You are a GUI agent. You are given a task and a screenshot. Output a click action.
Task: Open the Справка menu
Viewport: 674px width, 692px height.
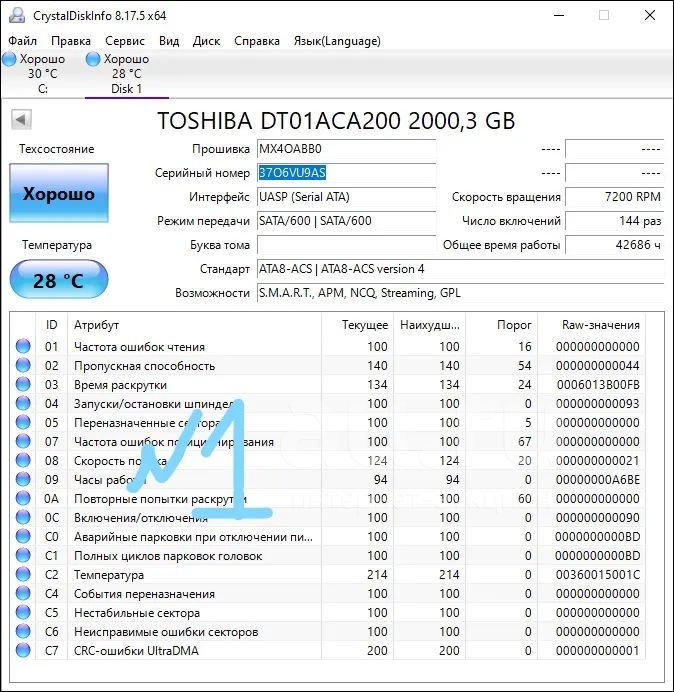256,41
